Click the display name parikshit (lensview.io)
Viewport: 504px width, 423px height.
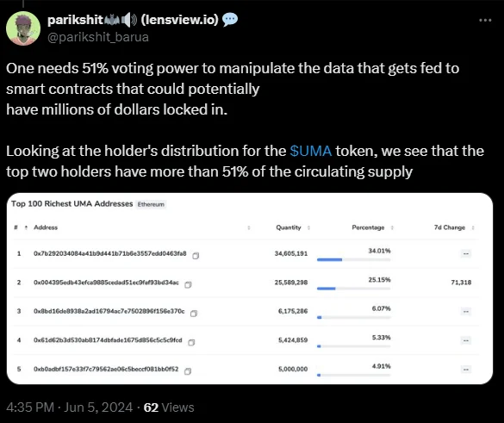(x=133, y=20)
